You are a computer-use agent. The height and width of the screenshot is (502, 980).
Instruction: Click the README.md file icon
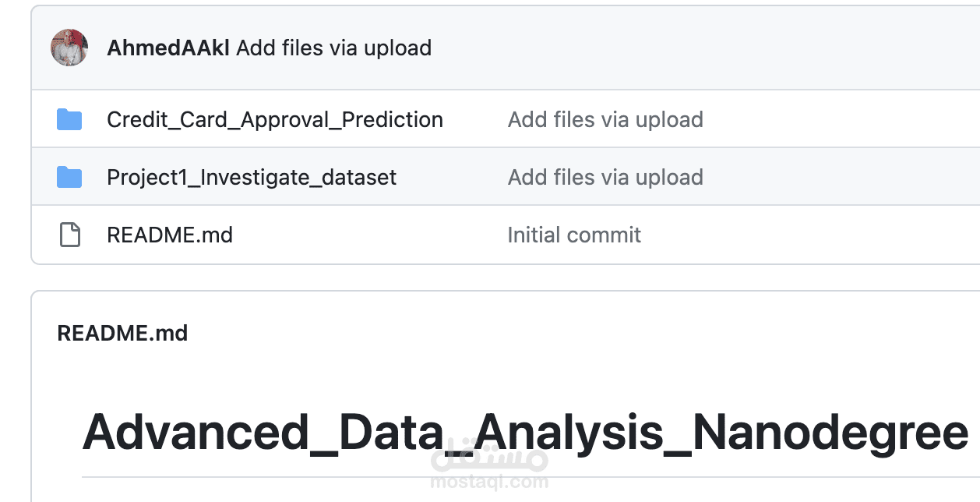tap(70, 235)
